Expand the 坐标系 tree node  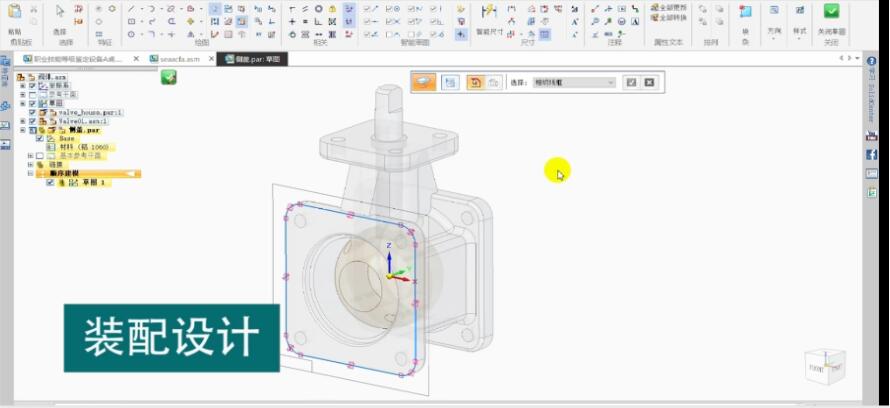pyautogui.click(x=22, y=86)
